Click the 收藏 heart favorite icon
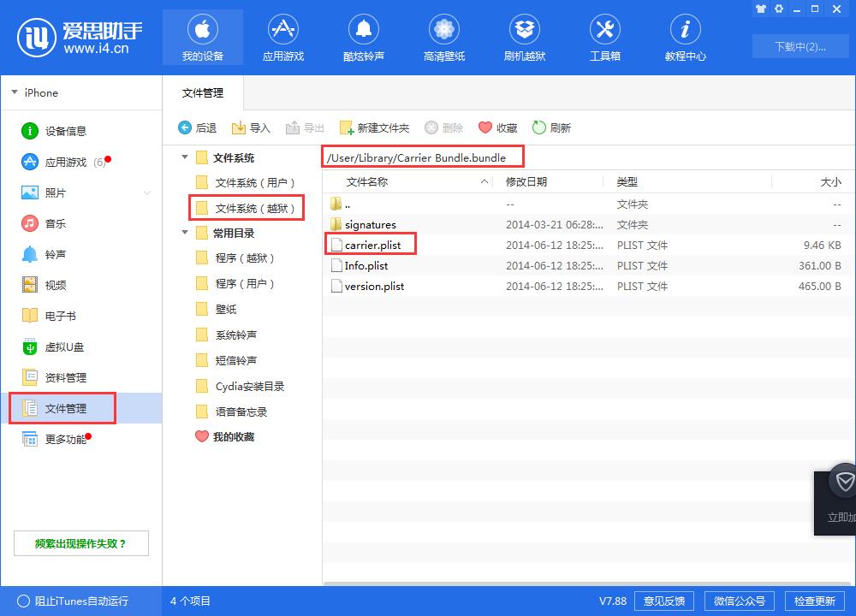This screenshot has width=856, height=616. tap(487, 127)
